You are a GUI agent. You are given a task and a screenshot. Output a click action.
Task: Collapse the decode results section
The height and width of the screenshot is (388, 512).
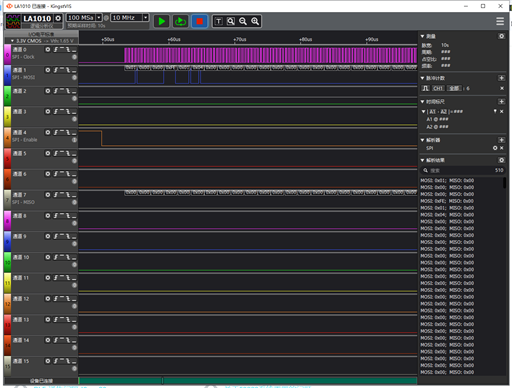[x=422, y=160]
